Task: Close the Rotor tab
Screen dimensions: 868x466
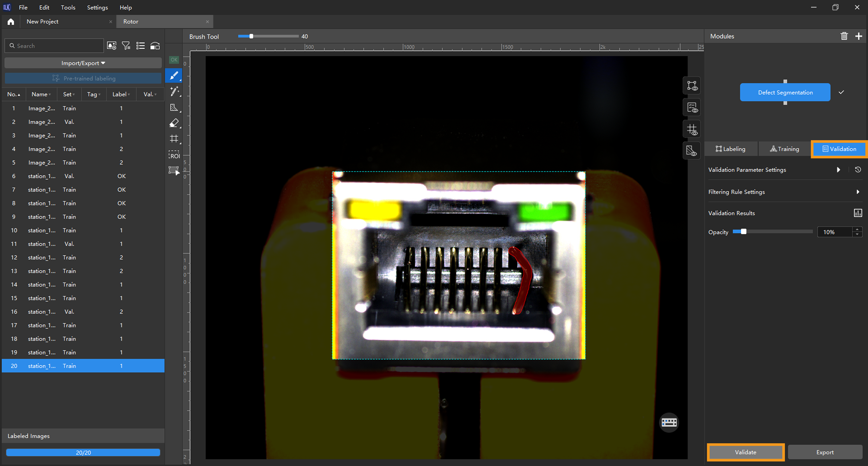Action: 207,21
